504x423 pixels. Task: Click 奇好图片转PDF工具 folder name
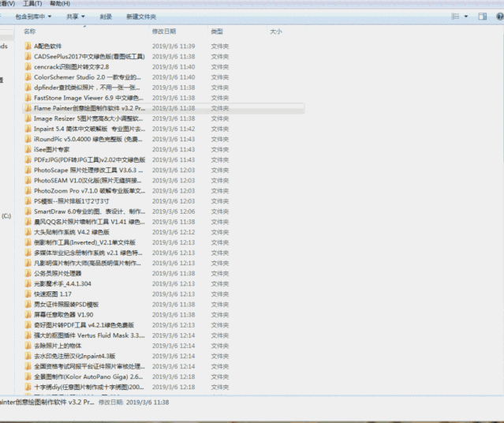pos(84,325)
